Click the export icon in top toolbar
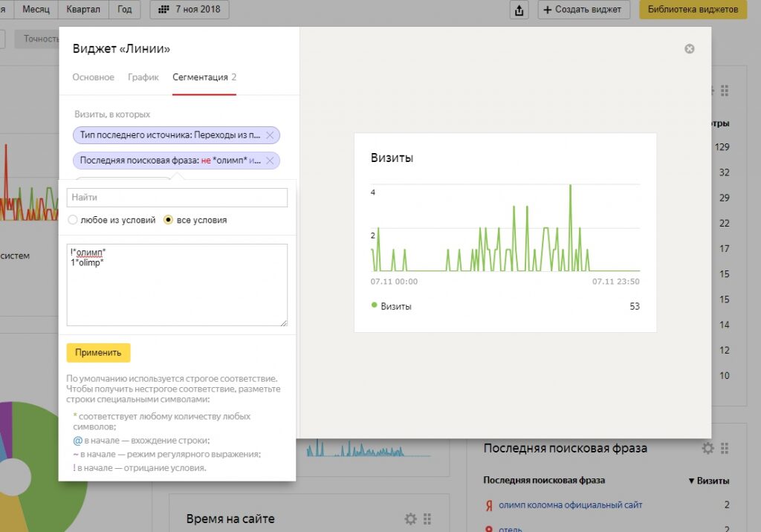This screenshot has height=532, width=761. 519,10
